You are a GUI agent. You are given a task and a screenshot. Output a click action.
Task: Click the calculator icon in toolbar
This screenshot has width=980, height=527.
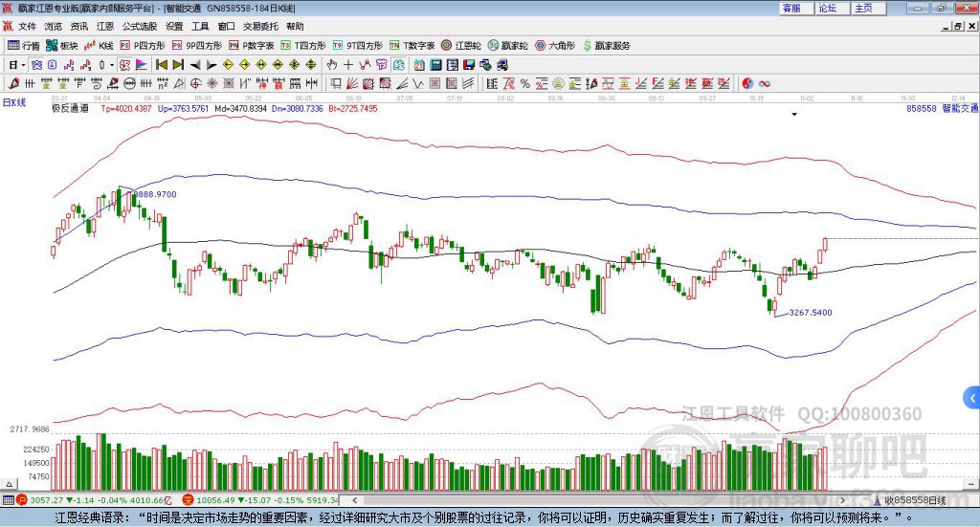click(x=435, y=65)
